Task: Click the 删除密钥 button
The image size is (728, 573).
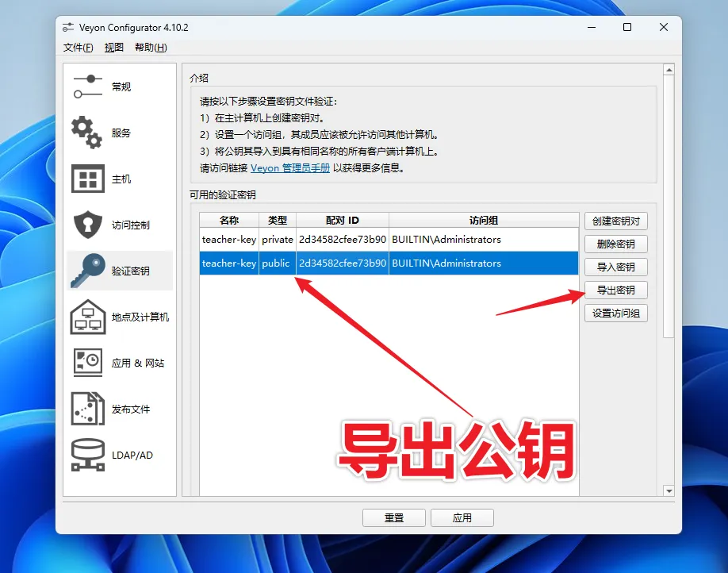Action: pyautogui.click(x=615, y=244)
